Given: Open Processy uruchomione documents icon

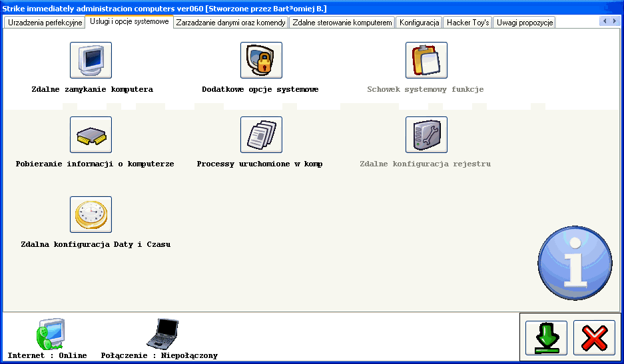Looking at the screenshot, I should (261, 135).
